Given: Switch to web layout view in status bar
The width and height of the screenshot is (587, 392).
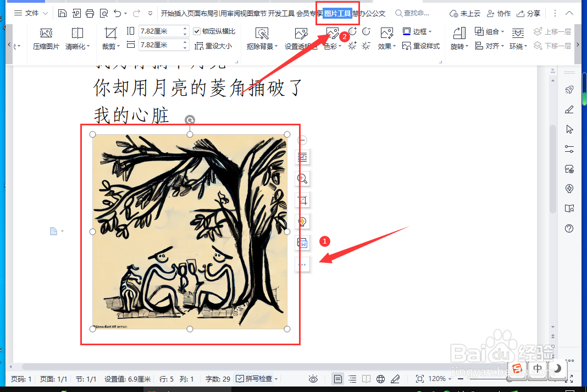Looking at the screenshot, I should [380, 379].
